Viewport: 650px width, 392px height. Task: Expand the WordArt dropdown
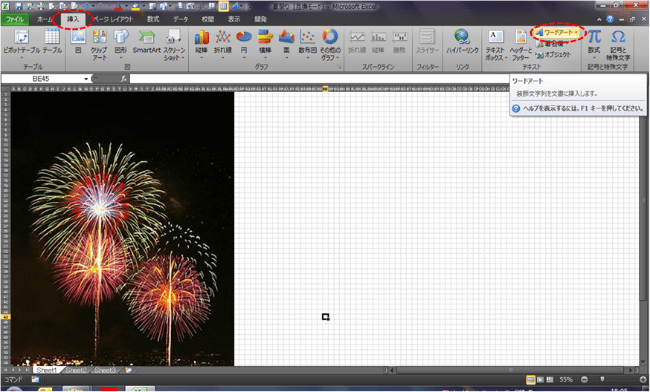click(x=576, y=32)
